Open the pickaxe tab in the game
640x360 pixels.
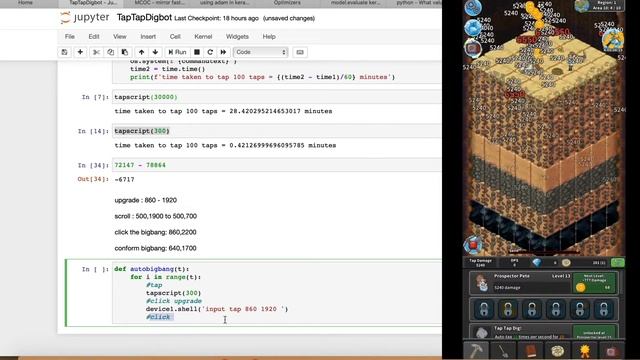(x=476, y=350)
